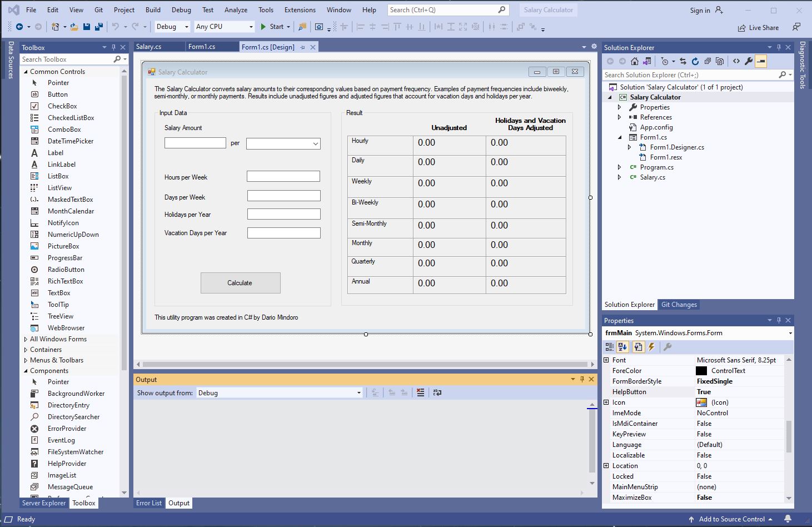812x527 pixels.
Task: Toggle Word Wrap in Output window
Action: [x=437, y=392]
